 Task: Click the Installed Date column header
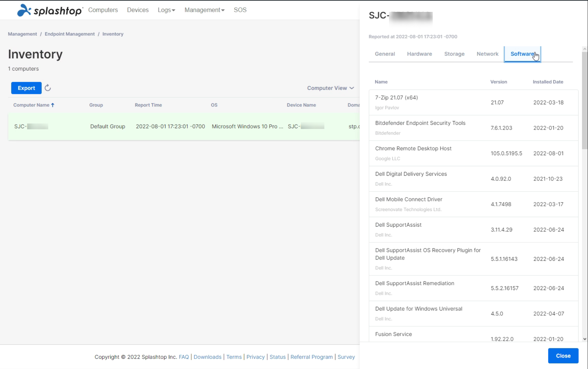[x=548, y=82]
